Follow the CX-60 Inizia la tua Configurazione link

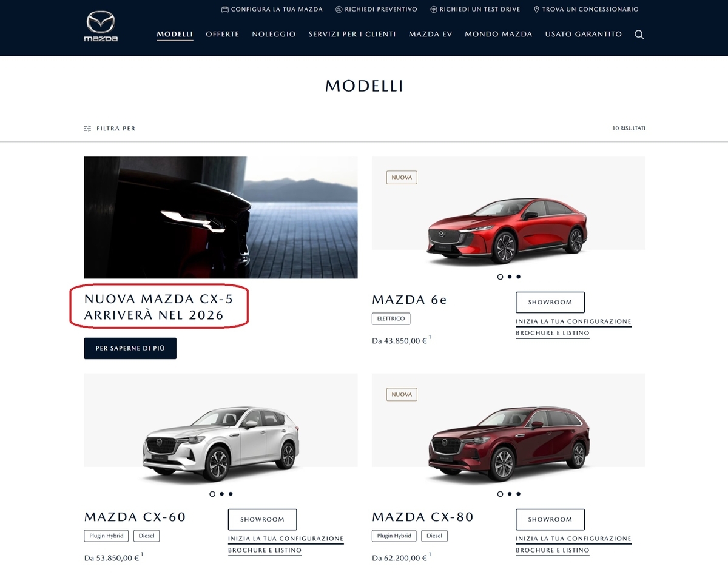tap(286, 539)
